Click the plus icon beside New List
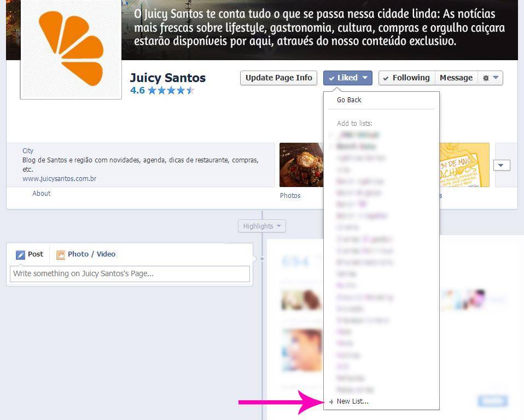The height and width of the screenshot is (420, 524). [x=331, y=402]
